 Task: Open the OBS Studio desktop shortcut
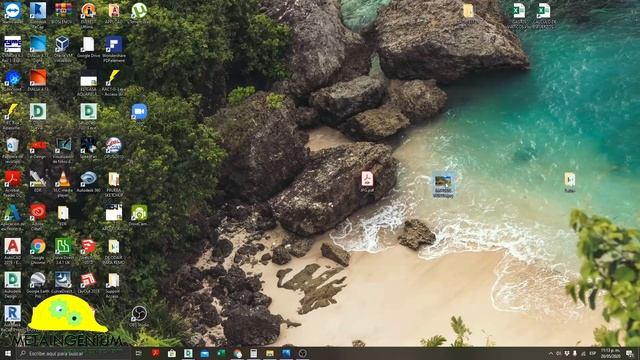tap(139, 313)
